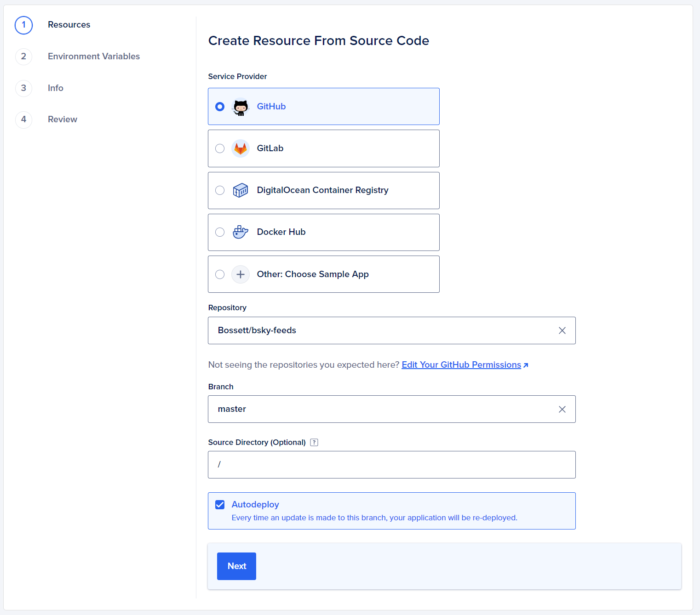Jump to the Review step
700x615 pixels.
coord(63,120)
